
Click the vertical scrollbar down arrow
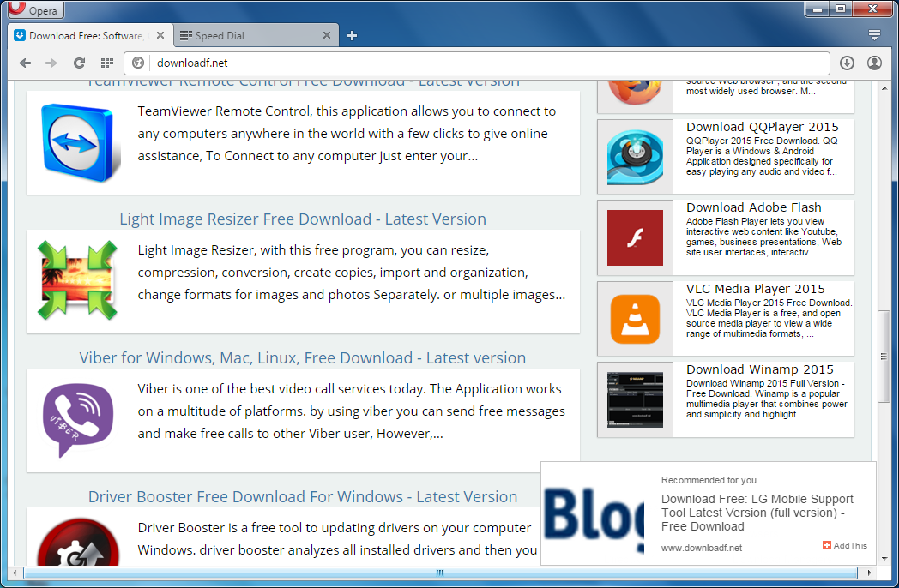pyautogui.click(x=884, y=558)
